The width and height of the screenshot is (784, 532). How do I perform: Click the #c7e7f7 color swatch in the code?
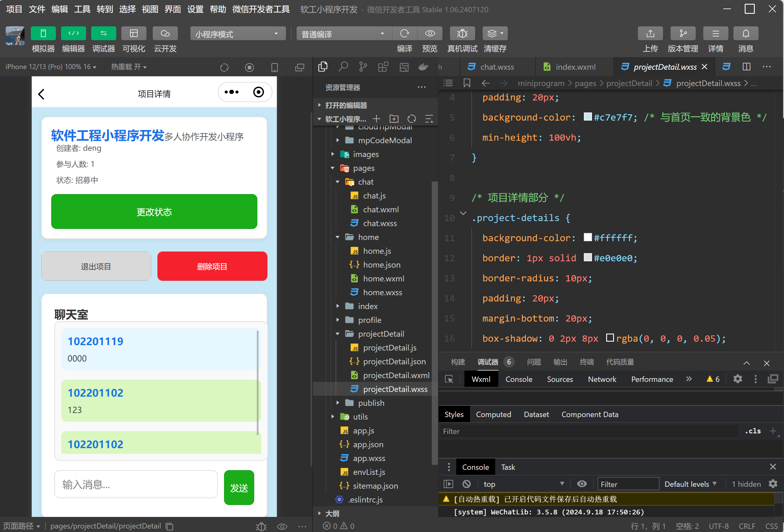pos(587,117)
